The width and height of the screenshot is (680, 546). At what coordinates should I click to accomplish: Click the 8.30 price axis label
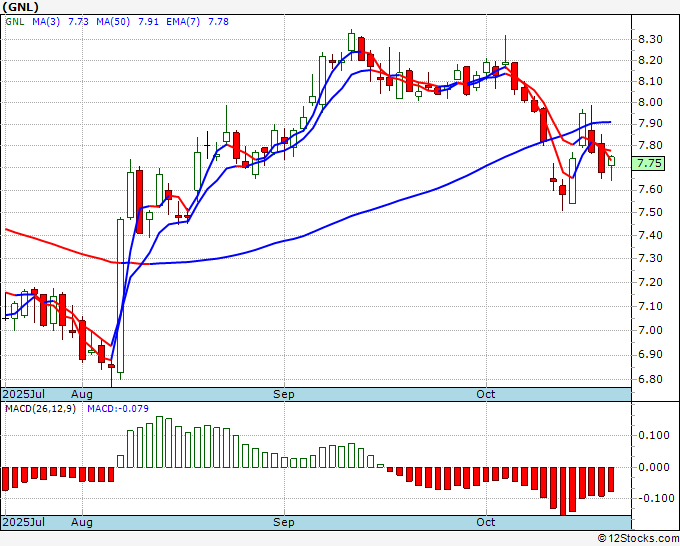click(651, 39)
